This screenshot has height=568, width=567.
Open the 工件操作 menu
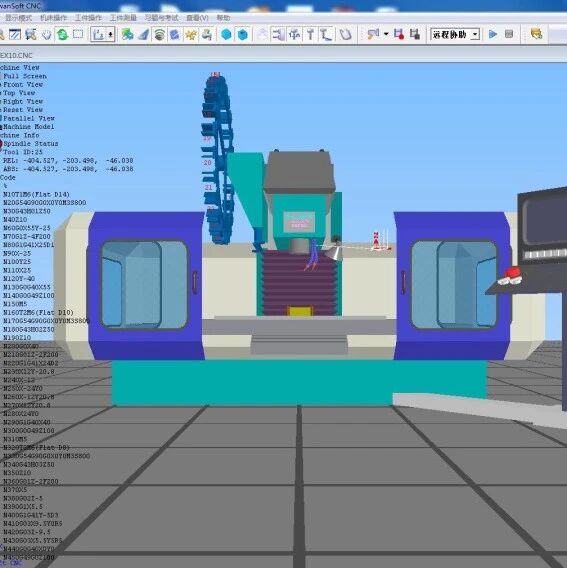coord(88,18)
